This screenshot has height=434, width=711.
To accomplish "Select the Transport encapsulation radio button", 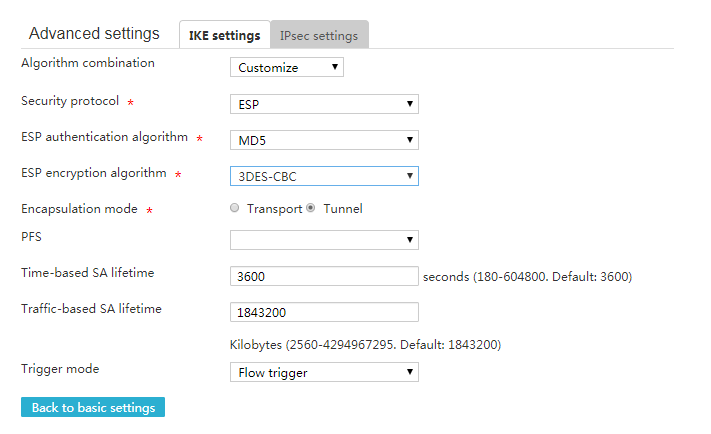I will pos(234,208).
